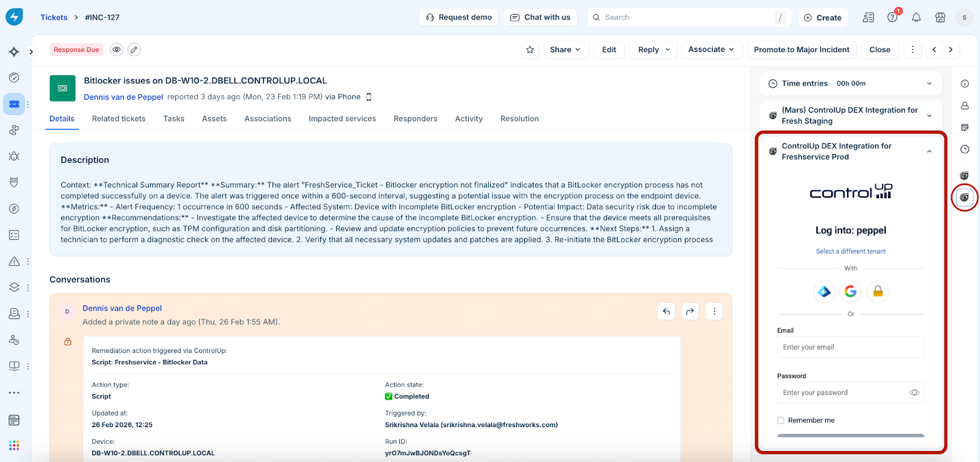Toggle password visibility eye icon
The width and height of the screenshot is (980, 462).
pos(914,393)
